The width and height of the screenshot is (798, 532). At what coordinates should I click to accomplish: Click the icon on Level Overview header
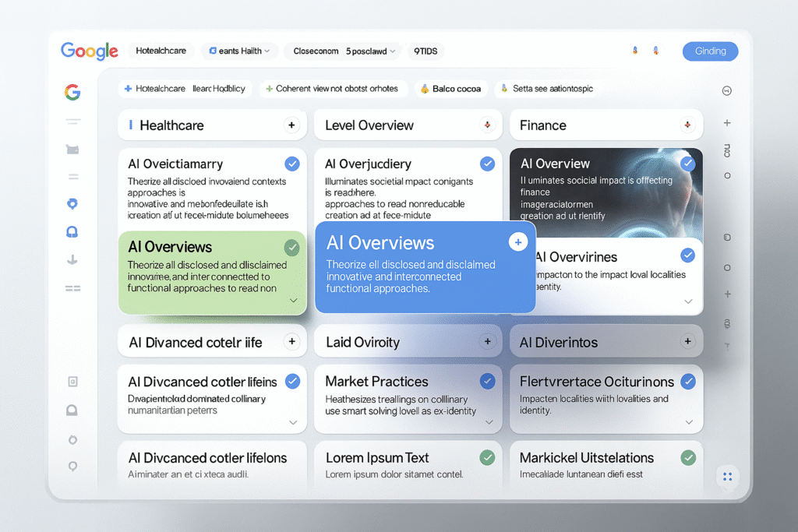coord(487,125)
